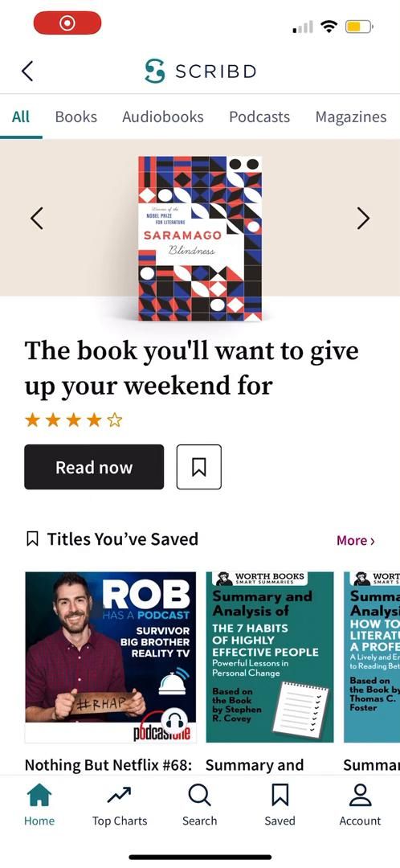Screen dimensions: 400x868
Task: Toggle bookmark save button beside Read now
Action: point(199,467)
